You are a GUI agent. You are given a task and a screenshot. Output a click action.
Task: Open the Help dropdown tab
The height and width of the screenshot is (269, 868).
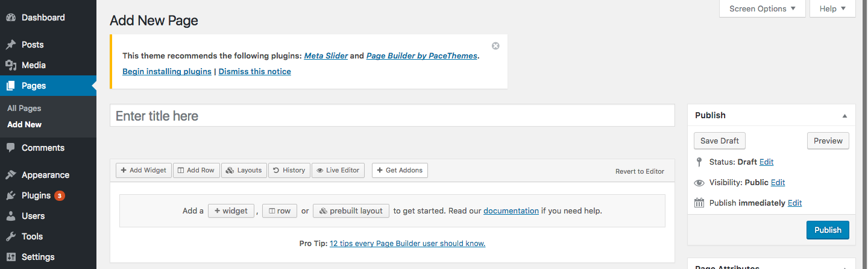tap(833, 8)
